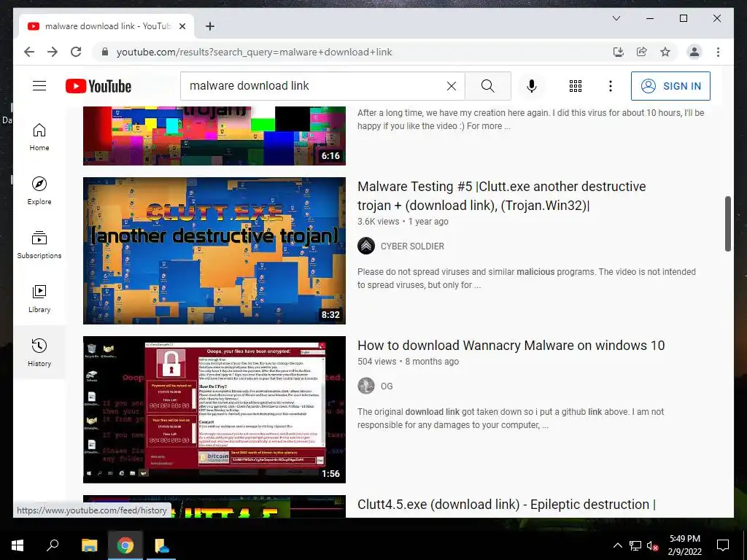Click the '3.6K views • 1 year ago' text
This screenshot has width=747, height=560.
403,222
